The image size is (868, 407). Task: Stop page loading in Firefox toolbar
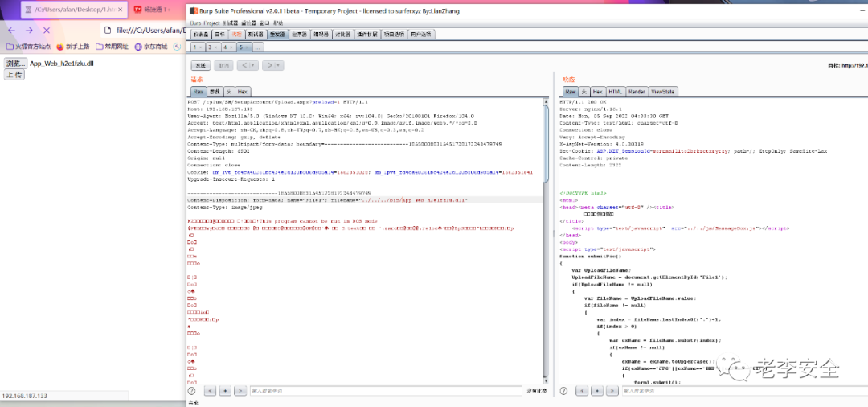tap(47, 31)
